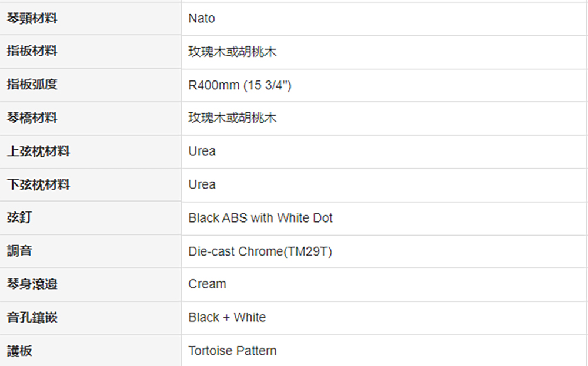
Task: Select the Urea value beside 下弦枕材料
Action: 202,184
